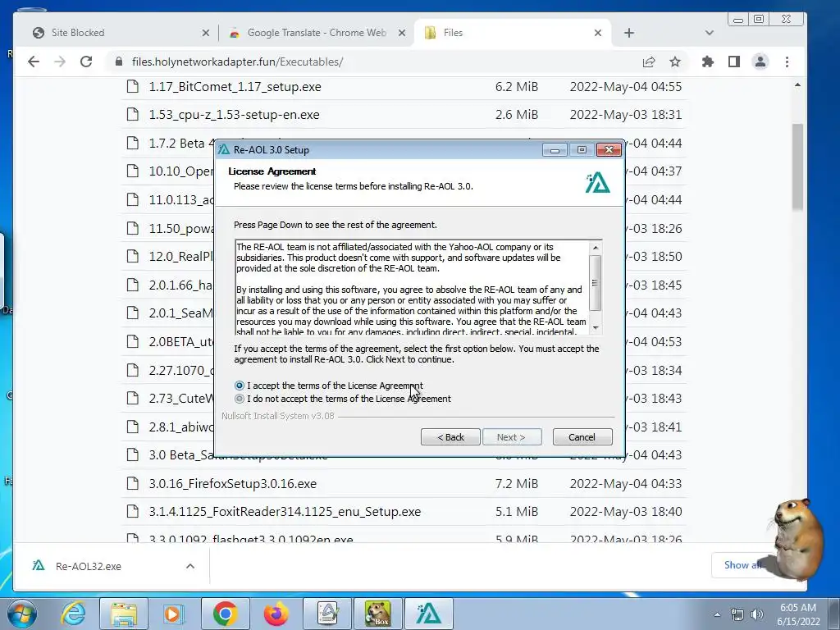
Task: Click the license text scrollbar thumb
Action: click(x=595, y=282)
